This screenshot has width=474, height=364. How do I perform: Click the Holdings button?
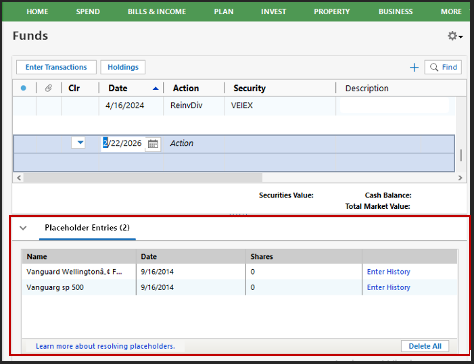coord(123,67)
